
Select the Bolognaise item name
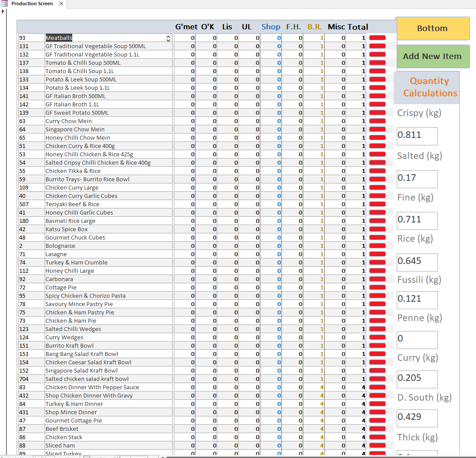pyautogui.click(x=108, y=246)
